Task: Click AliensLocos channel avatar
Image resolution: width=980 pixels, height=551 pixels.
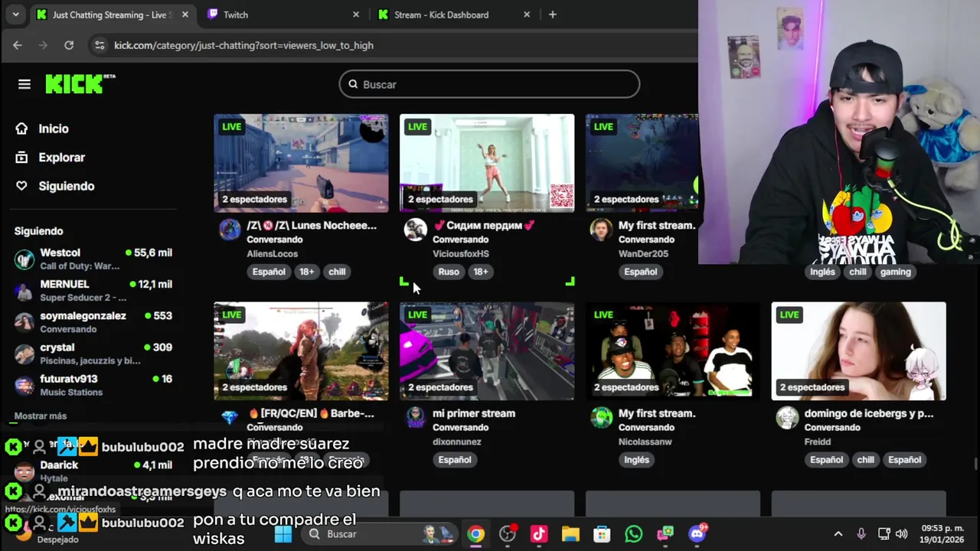Action: [230, 230]
